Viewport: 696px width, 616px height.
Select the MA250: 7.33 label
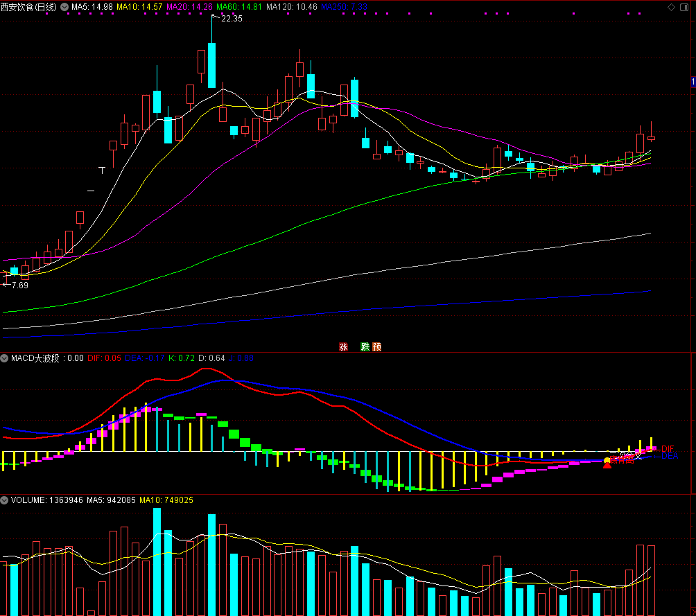tap(344, 7)
